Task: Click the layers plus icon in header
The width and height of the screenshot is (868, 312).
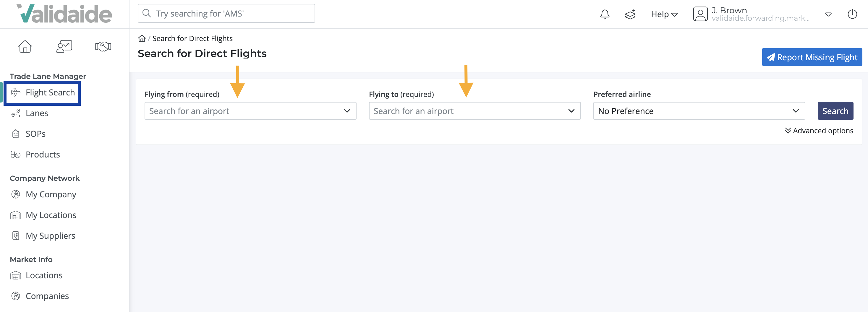Action: tap(630, 14)
